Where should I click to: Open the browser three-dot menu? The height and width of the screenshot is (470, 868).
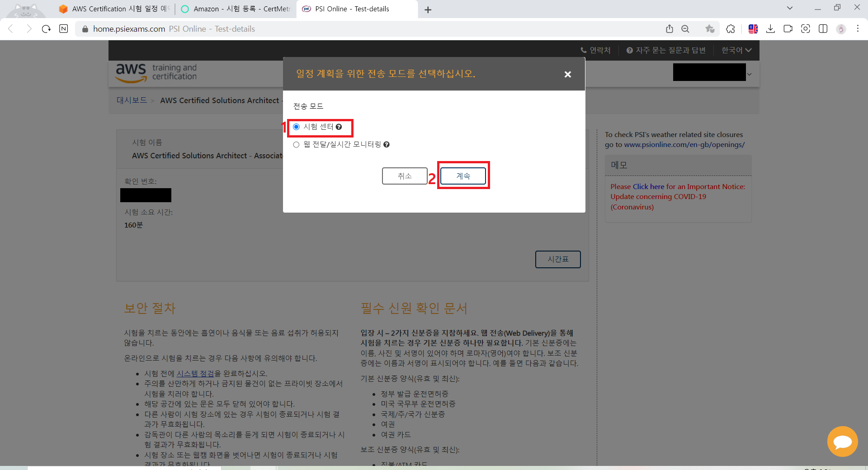click(858, 29)
